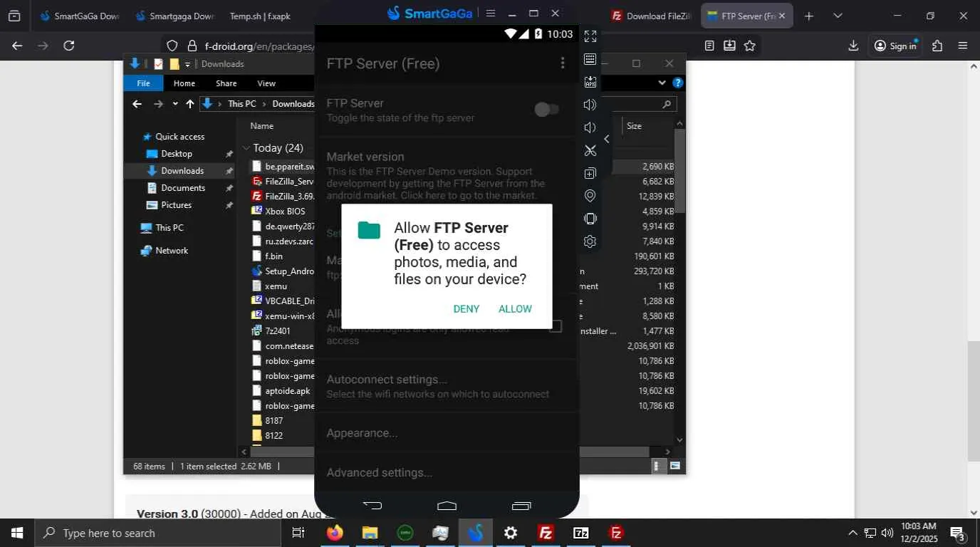980x547 pixels.
Task: Open SmartGaGa location pin icon
Action: [x=590, y=196]
